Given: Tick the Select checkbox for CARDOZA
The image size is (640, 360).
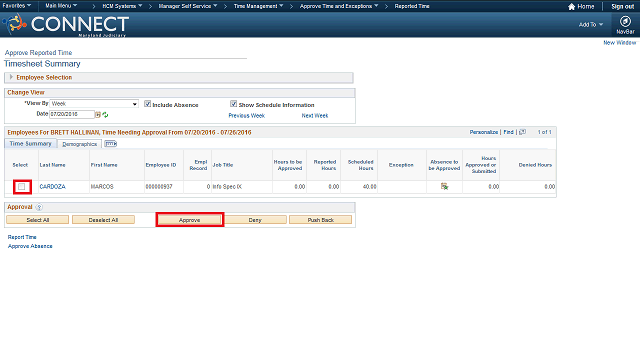Looking at the screenshot, I should pos(22,187).
